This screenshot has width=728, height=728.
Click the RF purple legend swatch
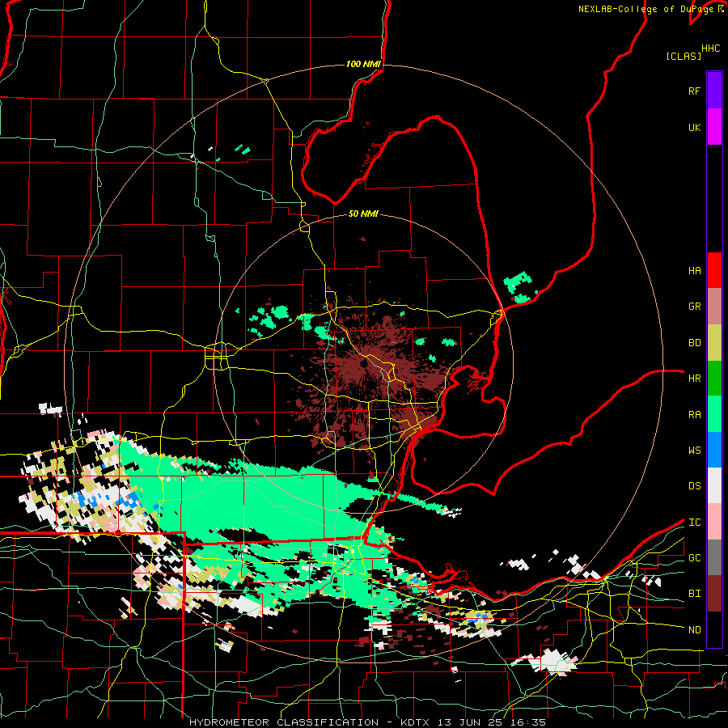coord(714,91)
